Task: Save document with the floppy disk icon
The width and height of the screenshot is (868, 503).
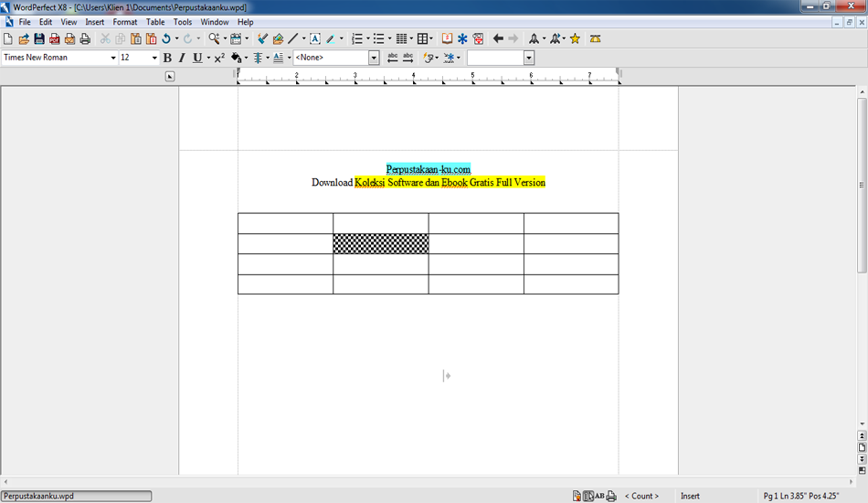Action: point(38,38)
